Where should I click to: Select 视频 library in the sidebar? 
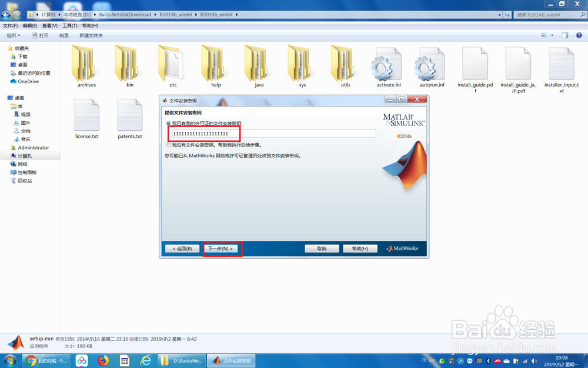22,114
